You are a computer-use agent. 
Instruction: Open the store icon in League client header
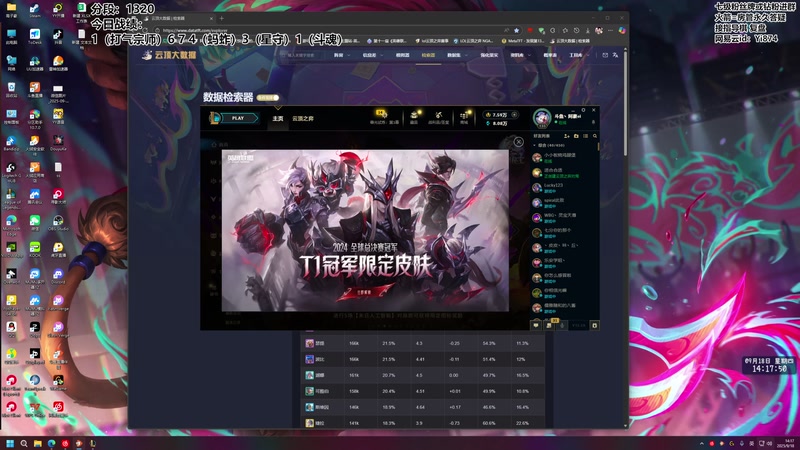[x=464, y=117]
